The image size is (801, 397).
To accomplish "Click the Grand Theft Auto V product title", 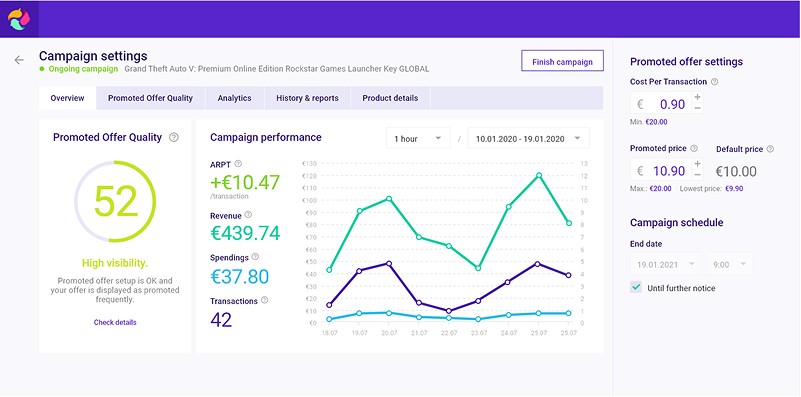I will 276,69.
